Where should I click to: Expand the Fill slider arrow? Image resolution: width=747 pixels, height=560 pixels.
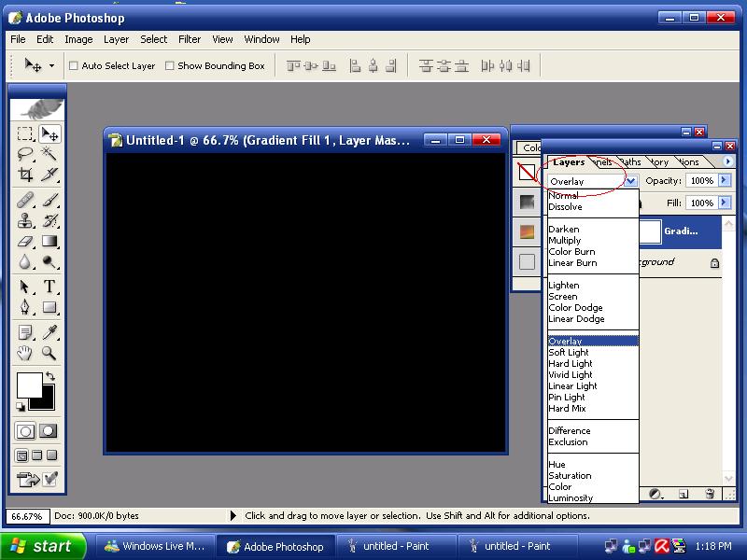(724, 203)
